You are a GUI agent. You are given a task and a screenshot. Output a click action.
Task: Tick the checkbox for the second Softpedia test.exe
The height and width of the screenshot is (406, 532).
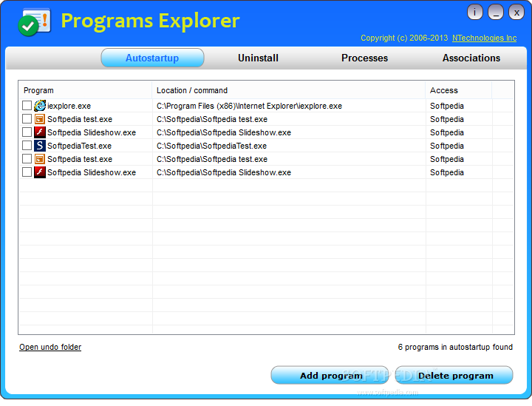[27, 158]
